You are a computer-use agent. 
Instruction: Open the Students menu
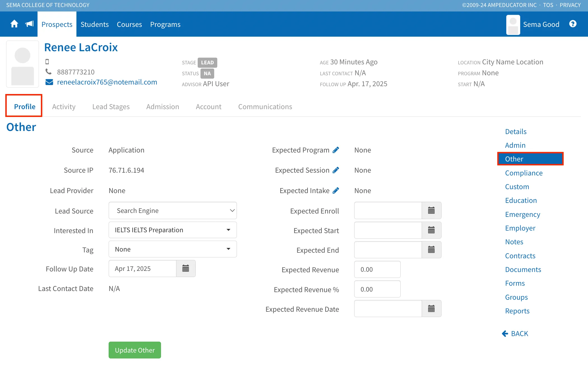(x=95, y=24)
